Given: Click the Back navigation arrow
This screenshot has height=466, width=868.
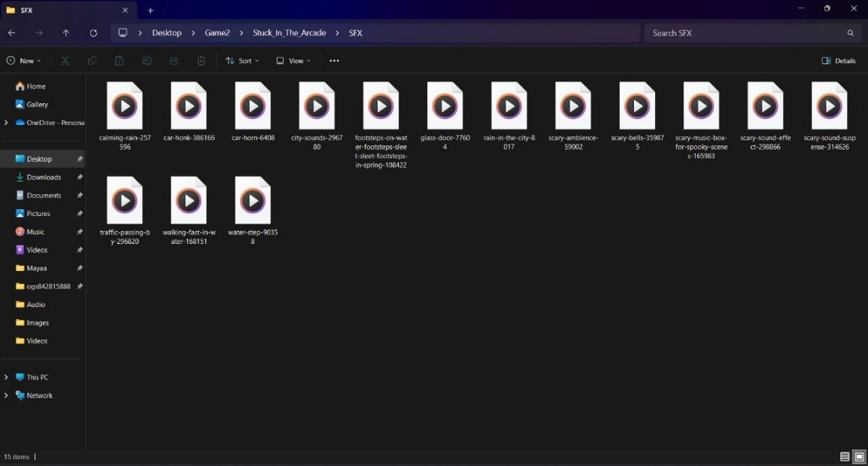Looking at the screenshot, I should pyautogui.click(x=11, y=33).
